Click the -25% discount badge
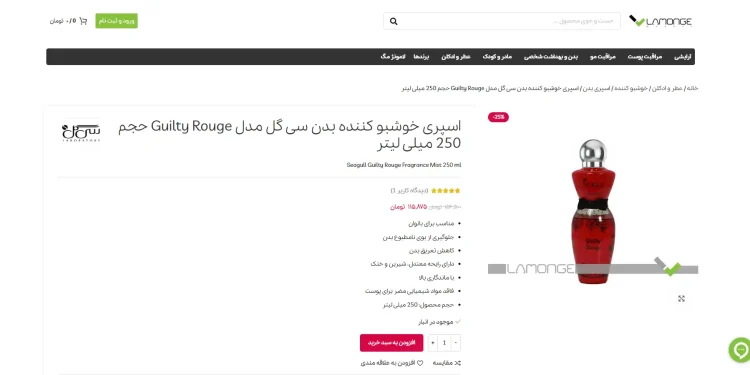This screenshot has width=750, height=375. 498,117
